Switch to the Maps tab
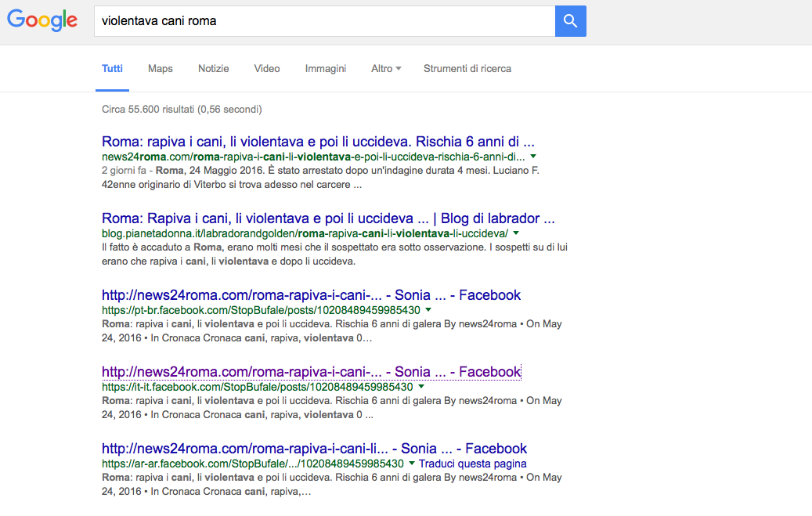This screenshot has height=516, width=812. click(161, 69)
